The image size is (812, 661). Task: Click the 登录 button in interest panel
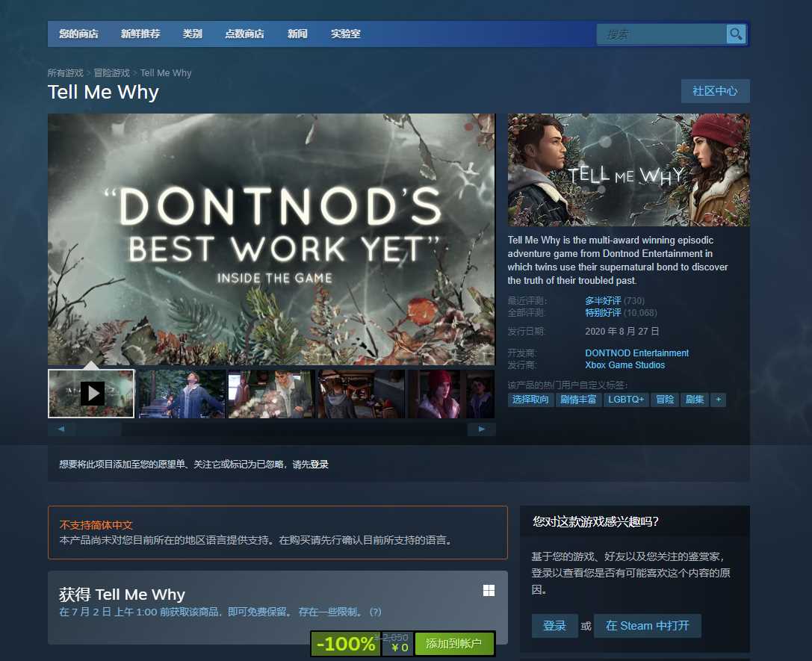[554, 626]
